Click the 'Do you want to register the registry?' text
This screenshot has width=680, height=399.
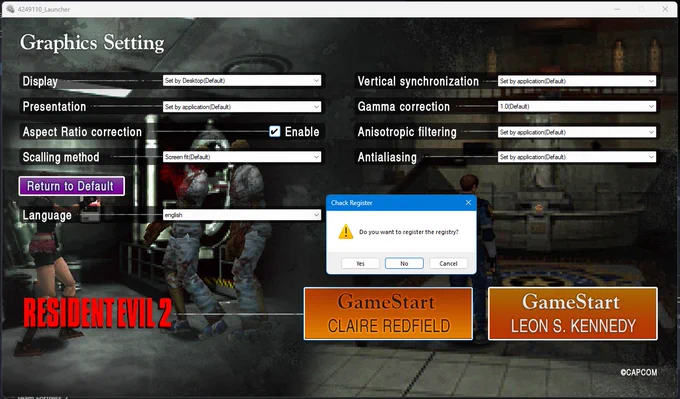tap(409, 232)
